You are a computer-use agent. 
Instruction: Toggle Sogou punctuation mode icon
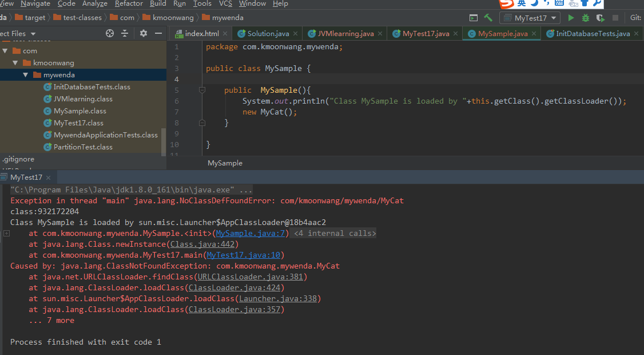[x=546, y=3]
